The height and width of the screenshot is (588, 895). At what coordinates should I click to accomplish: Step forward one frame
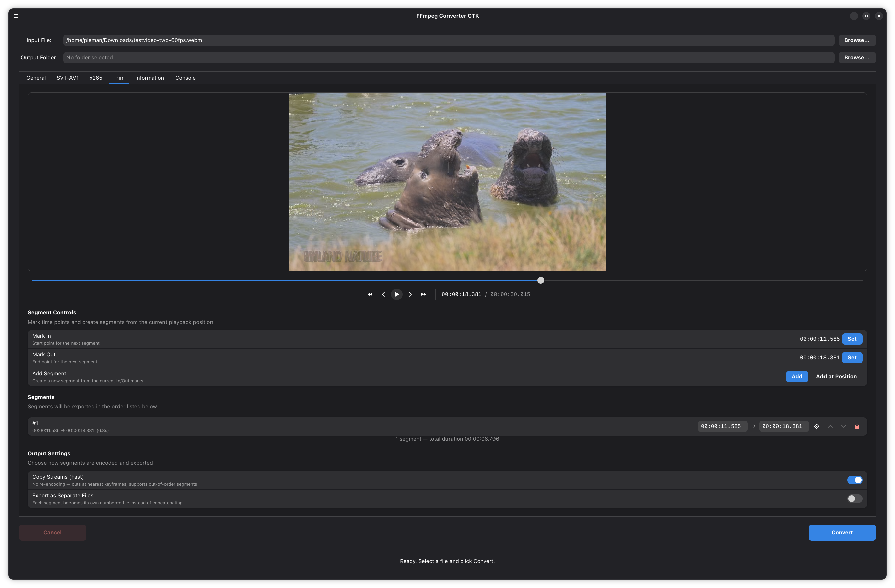410,294
